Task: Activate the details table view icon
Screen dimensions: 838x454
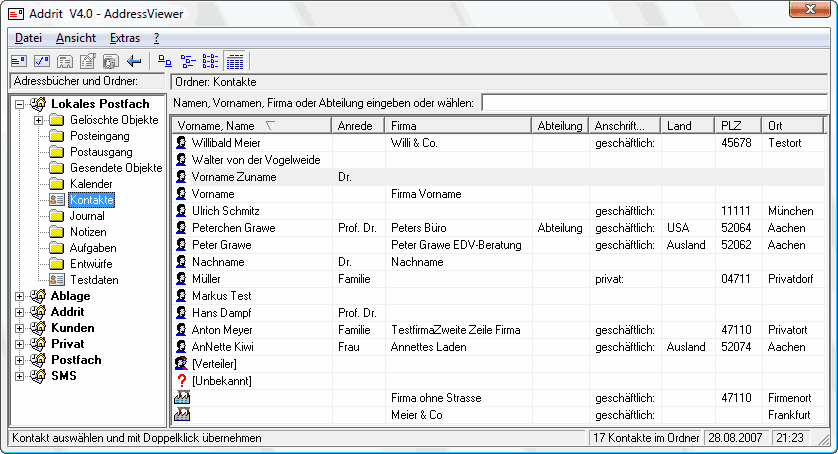Action: pyautogui.click(x=234, y=61)
